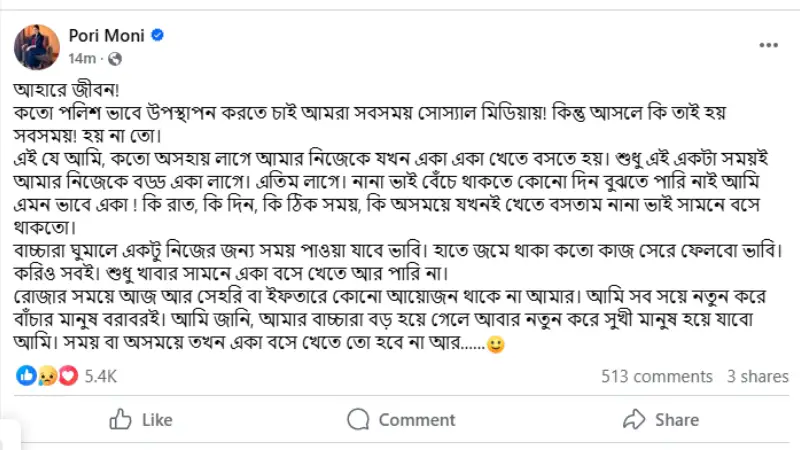Click the arrow Share icon
The height and width of the screenshot is (450, 800).
[634, 419]
